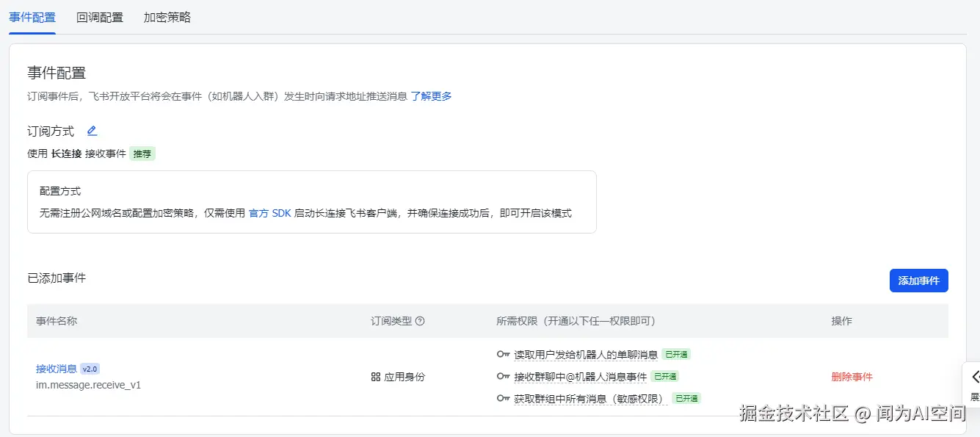Click the 订阅类型 column header
This screenshot has height=437, width=980.
(x=391, y=321)
